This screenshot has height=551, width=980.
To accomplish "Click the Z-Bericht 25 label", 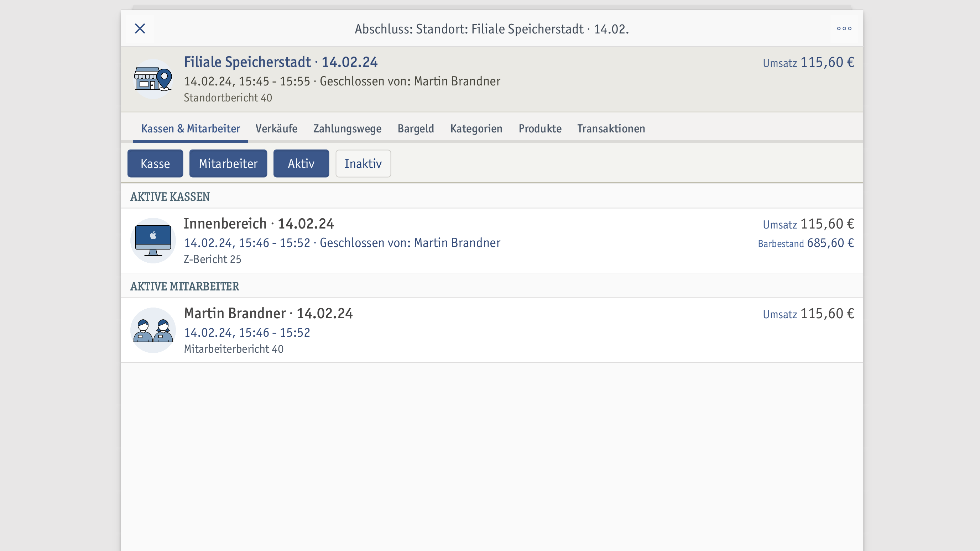I will pos(213,259).
